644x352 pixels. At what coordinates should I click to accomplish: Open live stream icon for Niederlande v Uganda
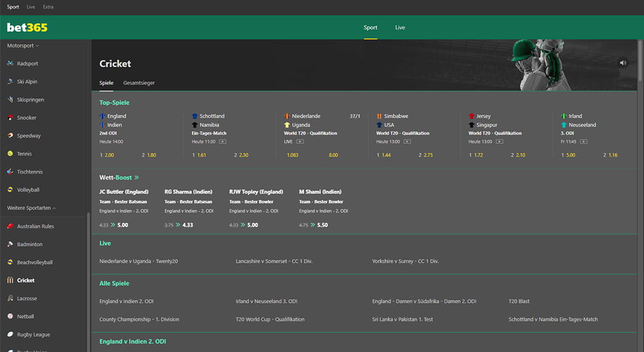click(300, 141)
